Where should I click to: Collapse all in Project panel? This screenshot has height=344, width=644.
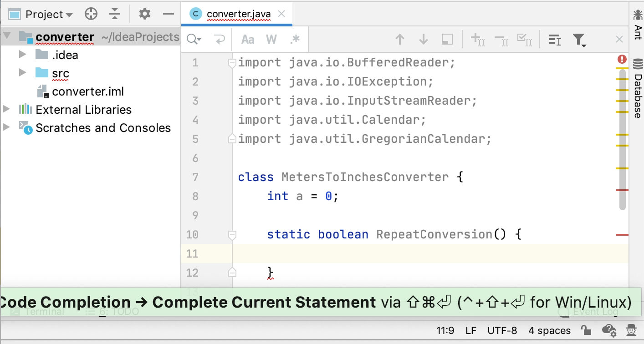click(x=115, y=14)
